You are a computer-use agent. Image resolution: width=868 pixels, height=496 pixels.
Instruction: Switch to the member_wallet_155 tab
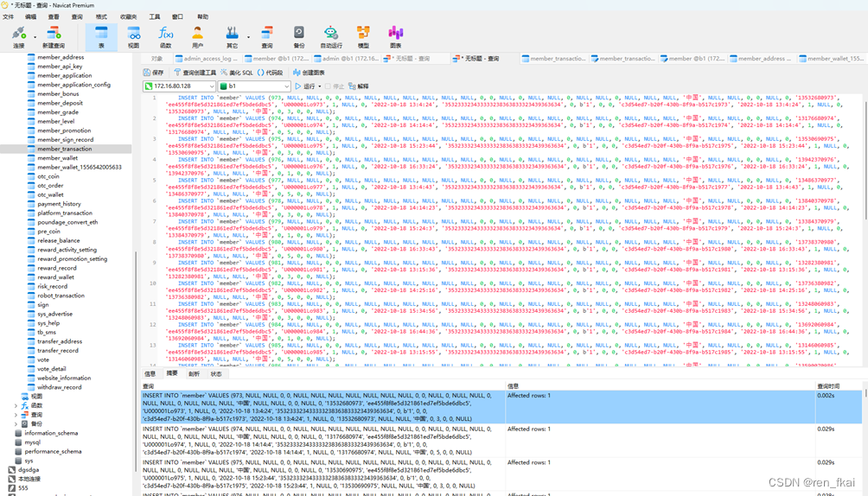tap(832, 59)
